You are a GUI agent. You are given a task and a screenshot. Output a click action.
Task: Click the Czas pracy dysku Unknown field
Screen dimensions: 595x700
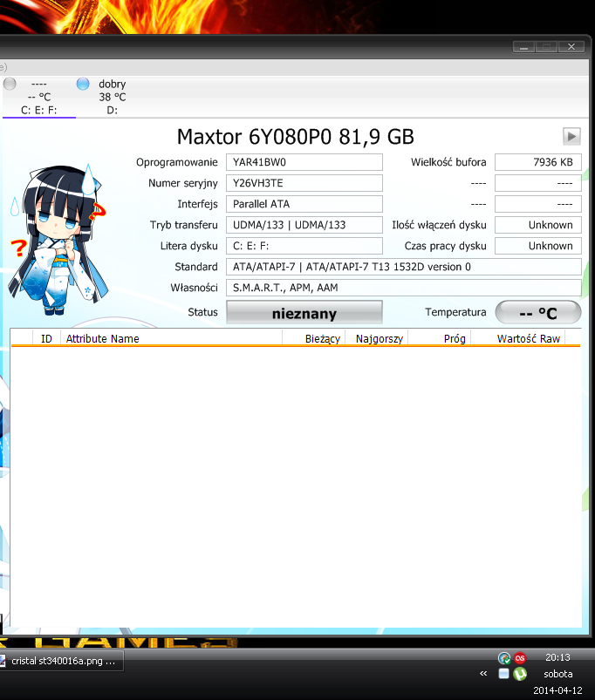tap(537, 246)
